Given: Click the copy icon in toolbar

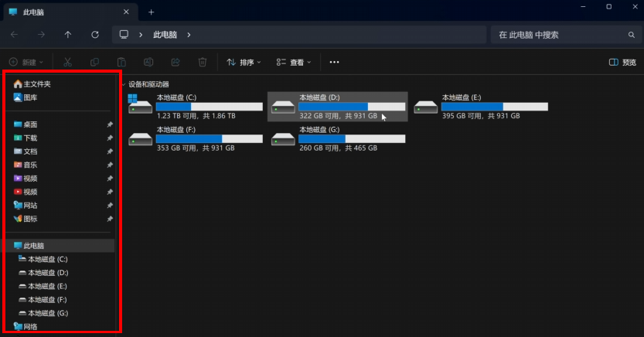Looking at the screenshot, I should tap(94, 62).
